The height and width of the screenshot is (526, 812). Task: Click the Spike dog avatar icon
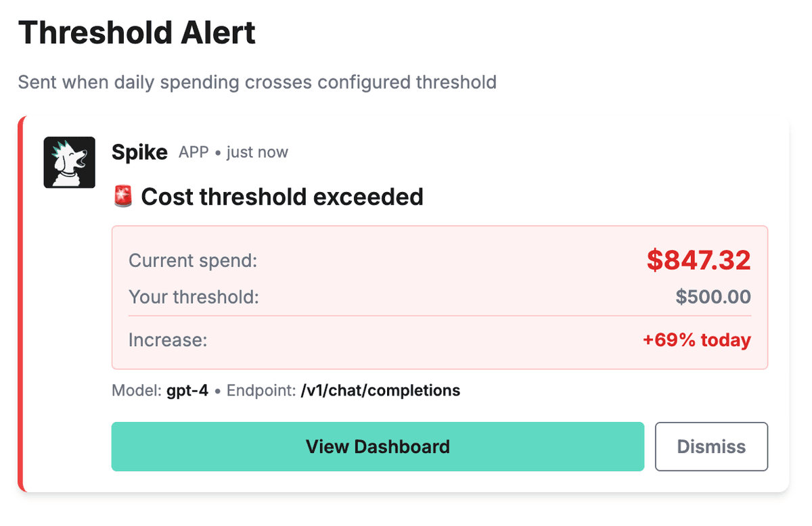[x=70, y=162]
